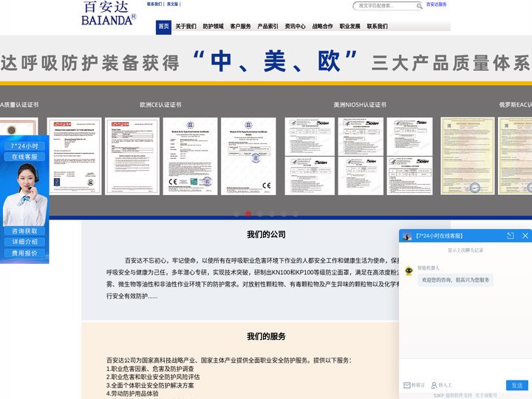Open 联系我们 in the main navigation bar
This screenshot has height=399, width=532.
point(377,26)
